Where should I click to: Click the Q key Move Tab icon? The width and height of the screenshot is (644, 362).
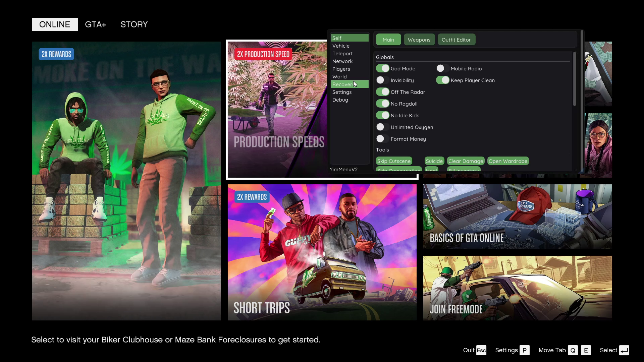tap(573, 350)
